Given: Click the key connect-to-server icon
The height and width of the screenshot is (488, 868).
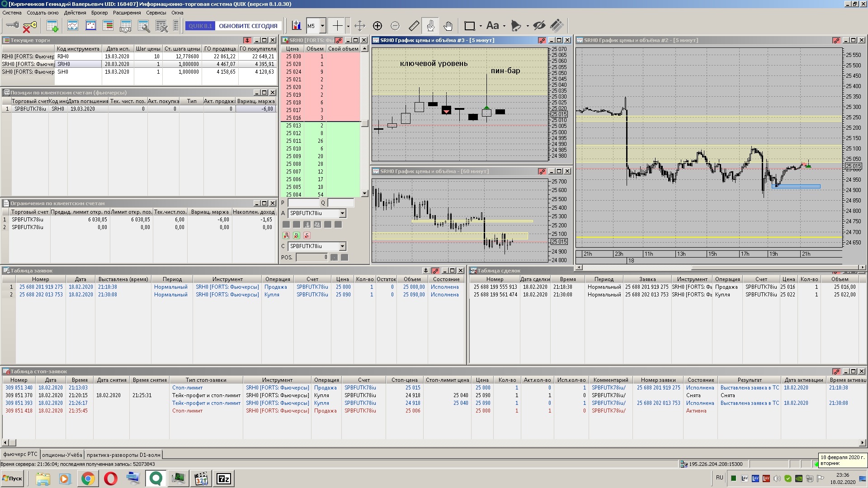Looking at the screenshot, I should pyautogui.click(x=12, y=26).
